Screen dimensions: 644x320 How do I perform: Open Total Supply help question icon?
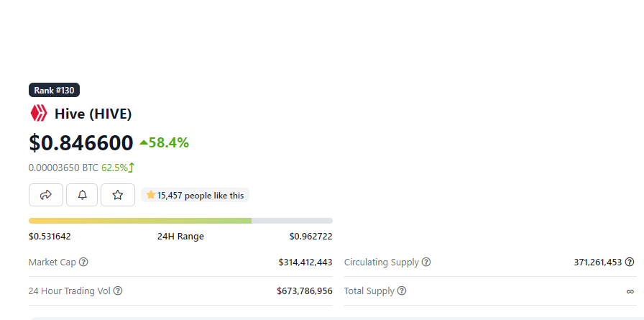(x=402, y=291)
